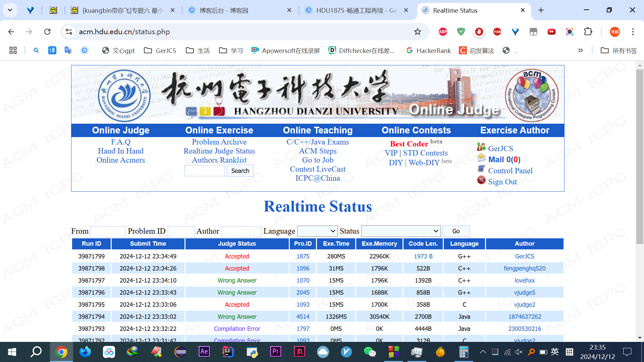Viewport: 644px width, 362px height.
Task: Expand the tab search chevron
Action: [x=10, y=10]
